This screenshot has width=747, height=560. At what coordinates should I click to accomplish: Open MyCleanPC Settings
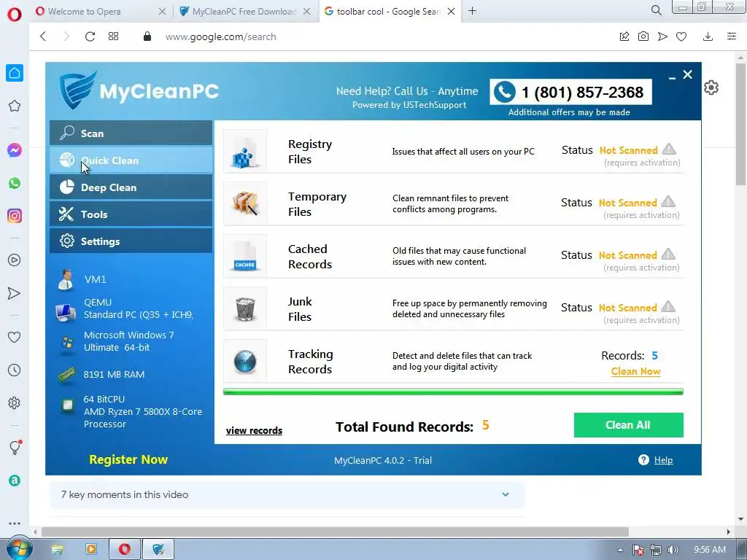[x=131, y=241]
